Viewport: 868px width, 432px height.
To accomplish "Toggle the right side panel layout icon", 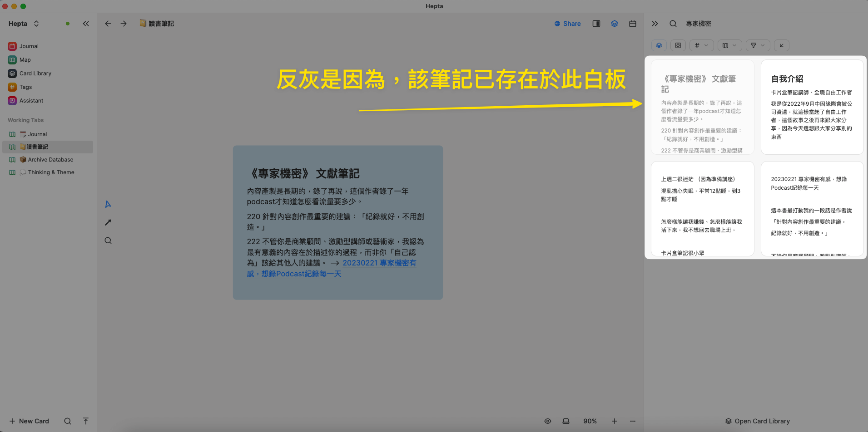I will point(596,24).
